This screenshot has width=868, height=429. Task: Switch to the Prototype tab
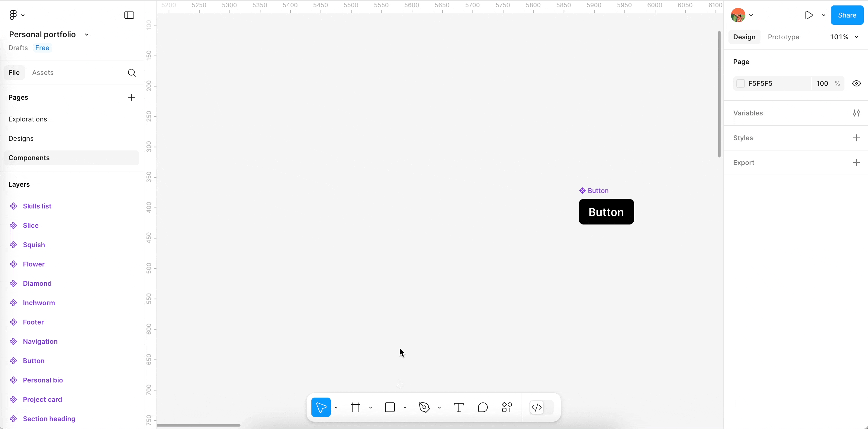[x=783, y=37]
